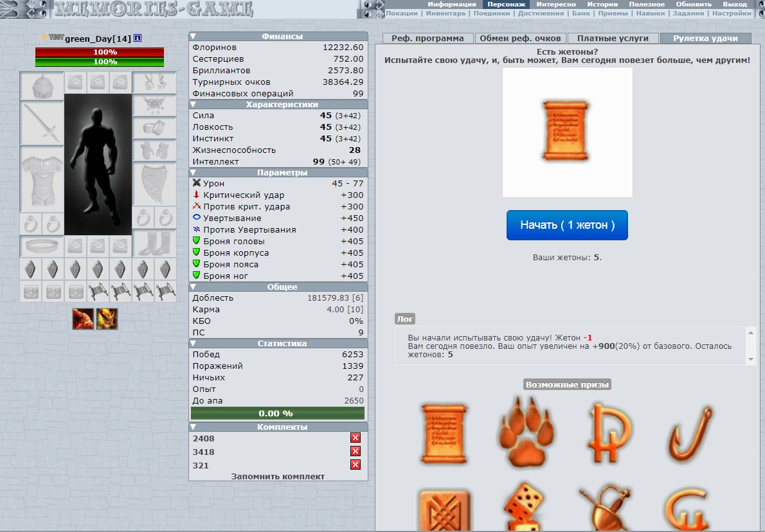Screen dimensions: 765x532
Task: Delete saved set 2408
Action: (x=355, y=438)
